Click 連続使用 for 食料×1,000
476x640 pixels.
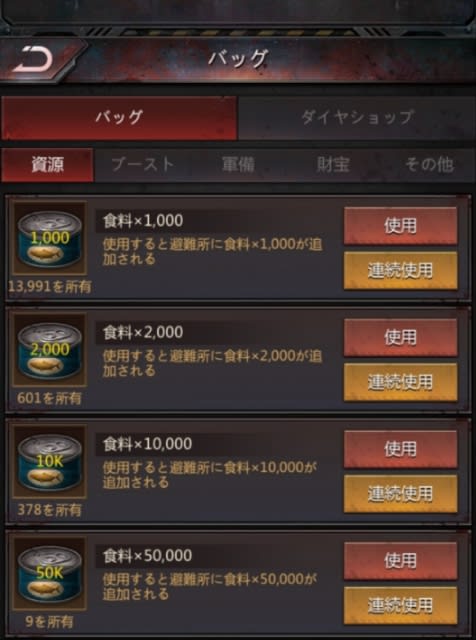coord(400,270)
